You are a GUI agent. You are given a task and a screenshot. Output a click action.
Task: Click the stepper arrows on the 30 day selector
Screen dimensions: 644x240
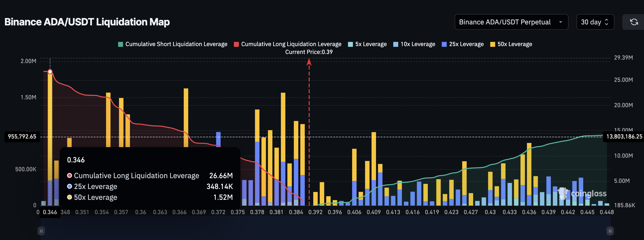click(x=606, y=22)
